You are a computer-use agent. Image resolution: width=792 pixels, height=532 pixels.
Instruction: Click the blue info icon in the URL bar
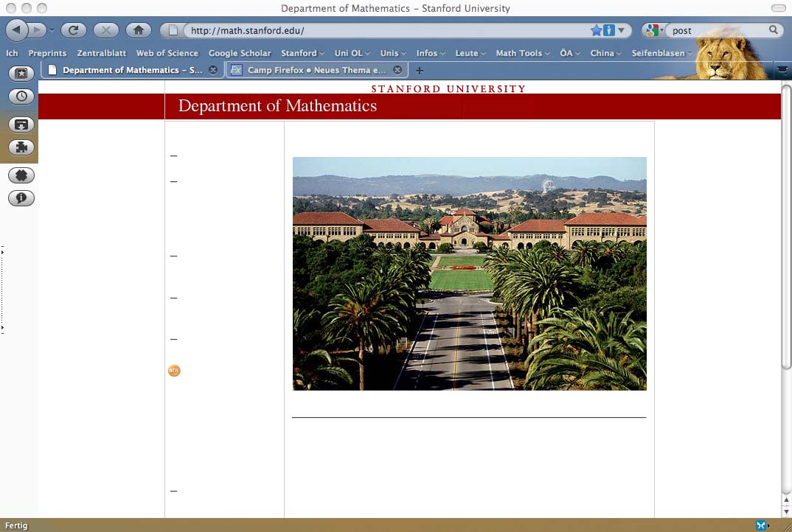[x=609, y=30]
